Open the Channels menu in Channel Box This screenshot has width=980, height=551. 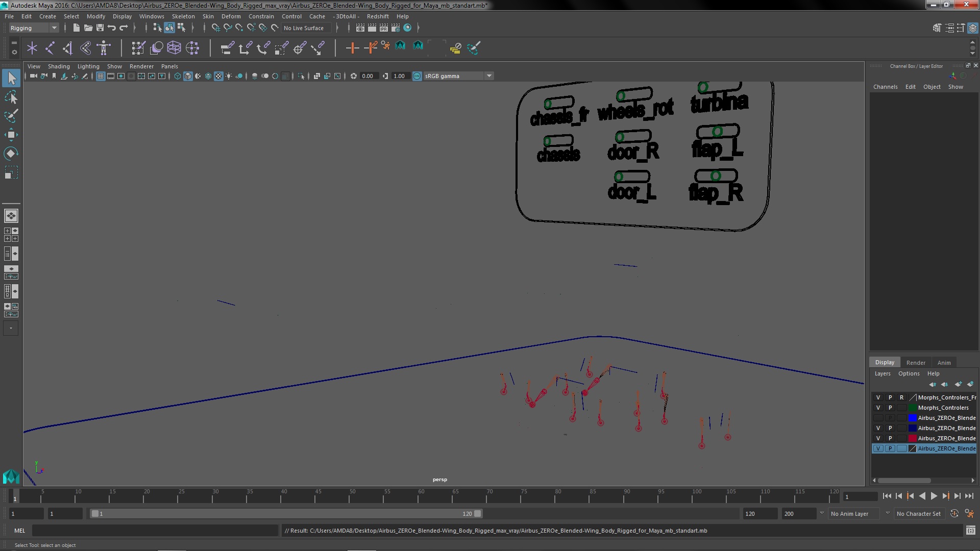coord(885,87)
